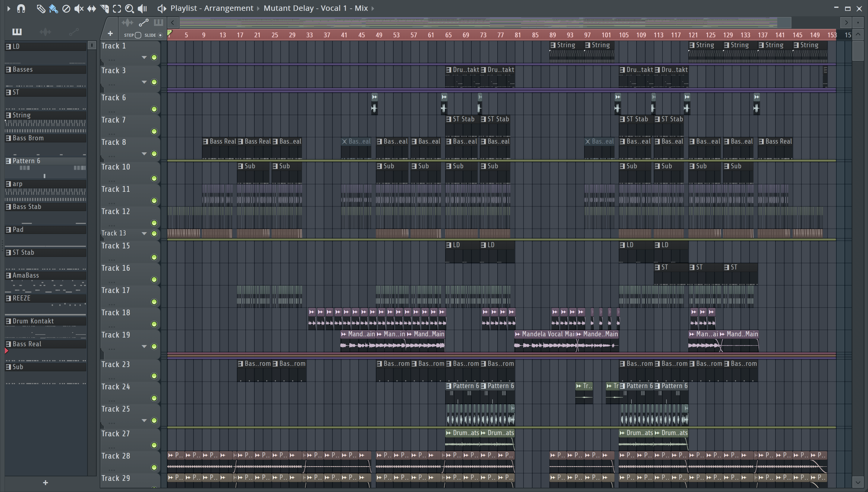Mute Track 18 using its green light

pyautogui.click(x=154, y=324)
